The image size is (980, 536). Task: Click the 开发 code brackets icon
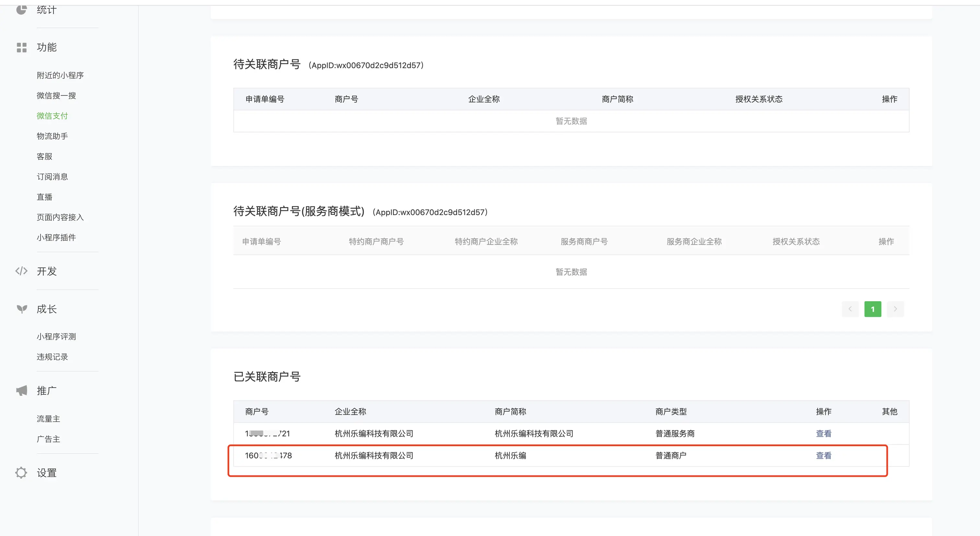(21, 271)
